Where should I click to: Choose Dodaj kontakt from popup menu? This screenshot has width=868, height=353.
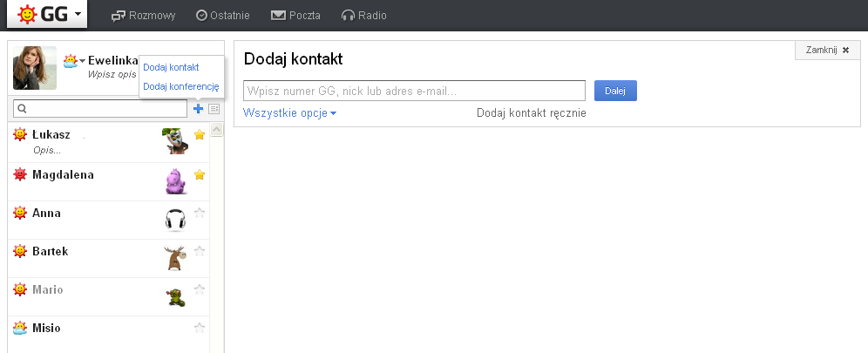[x=171, y=67]
